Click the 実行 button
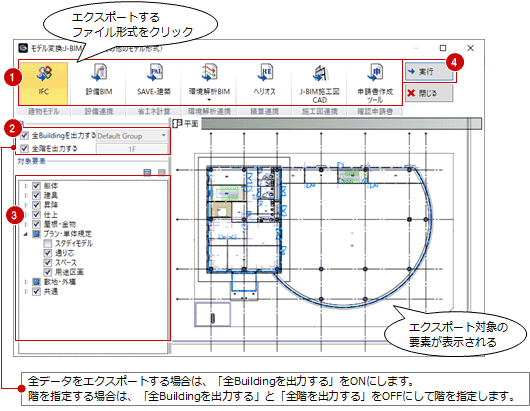 point(429,71)
